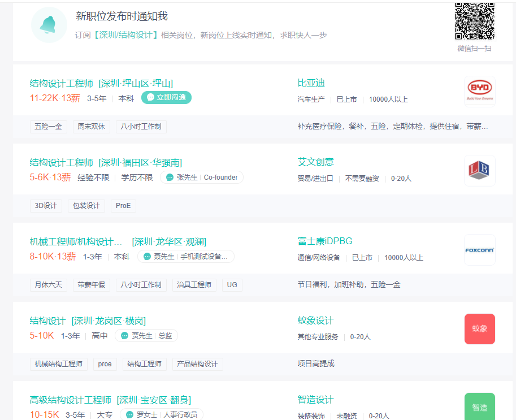
Task: Click the 五险一金 benefit tag
Action: (49, 127)
